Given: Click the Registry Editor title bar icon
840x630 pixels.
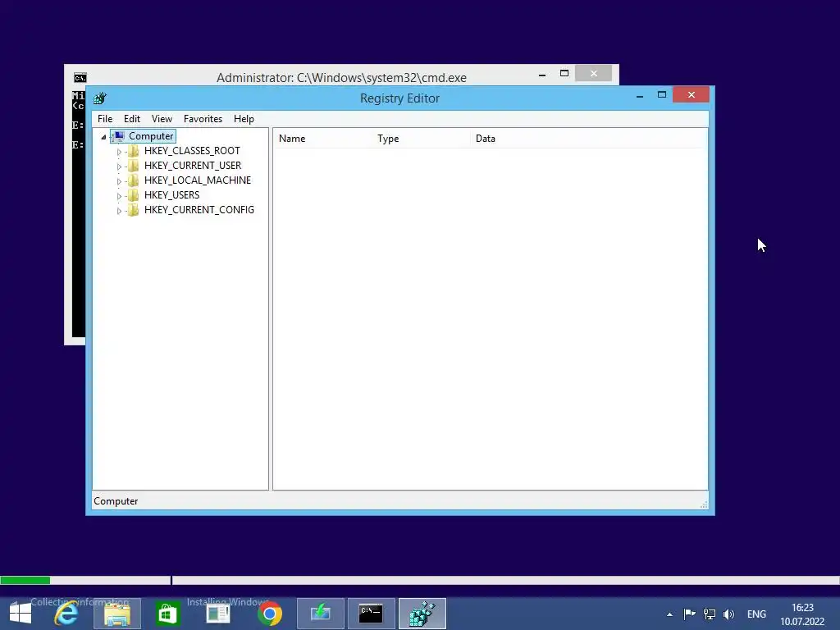Looking at the screenshot, I should 99,98.
